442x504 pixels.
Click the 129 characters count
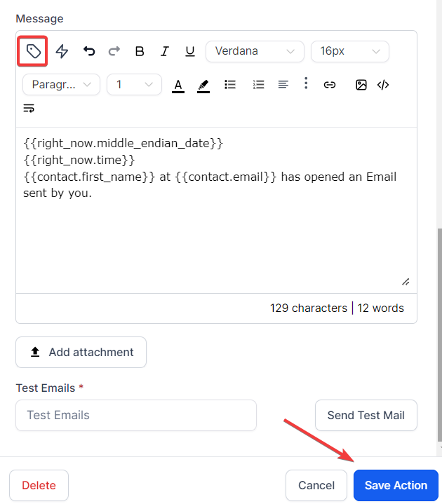(309, 308)
